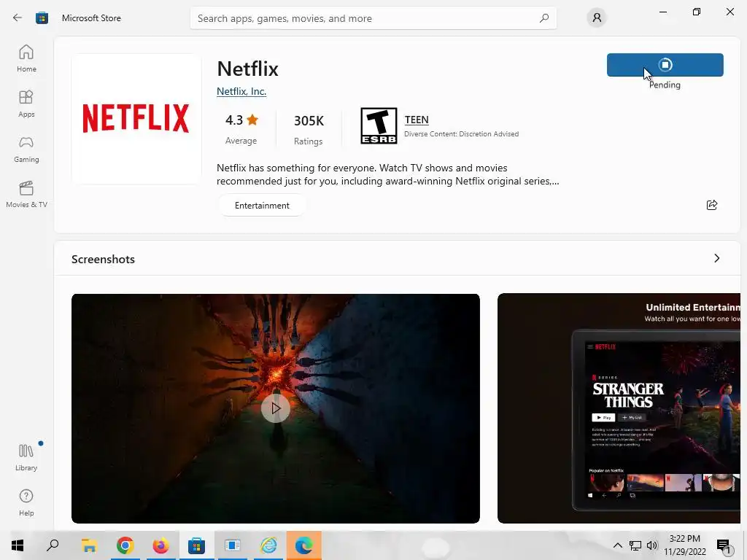The image size is (747, 560).
Task: Open the user account profile icon
Action: point(597,18)
